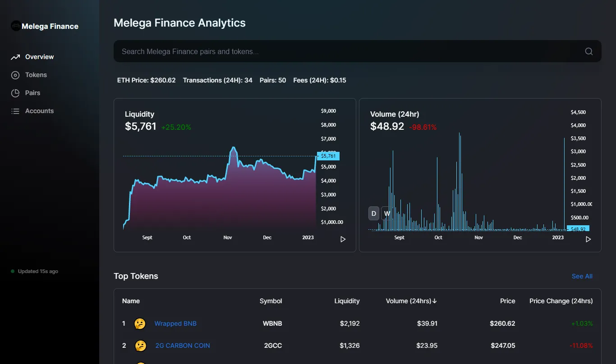Open the 2G CARBON COIN token link

click(x=183, y=346)
